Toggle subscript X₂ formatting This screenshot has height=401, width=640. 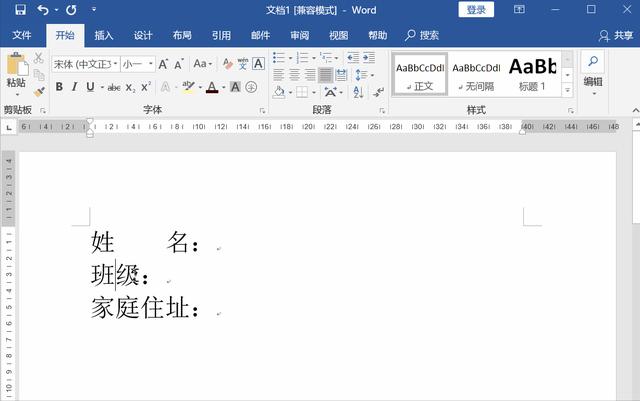(130, 87)
